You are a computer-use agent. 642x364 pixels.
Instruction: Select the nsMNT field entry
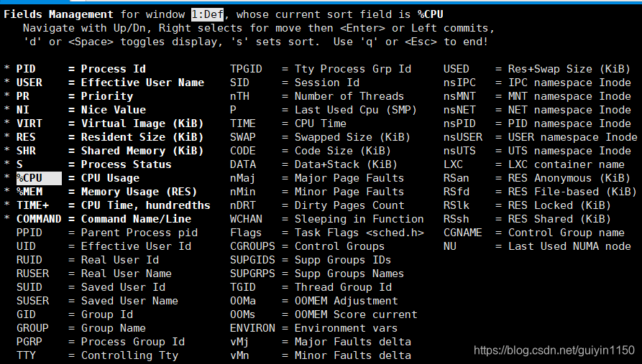460,96
